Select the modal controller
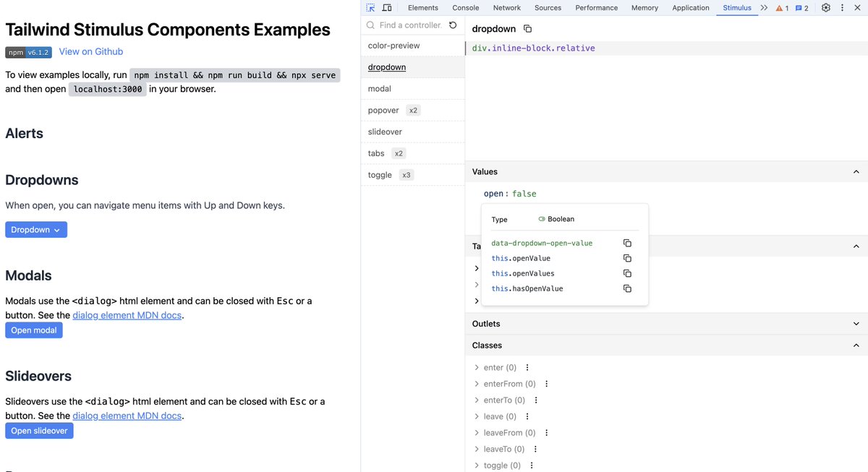Image resolution: width=868 pixels, height=472 pixels. 413,89
